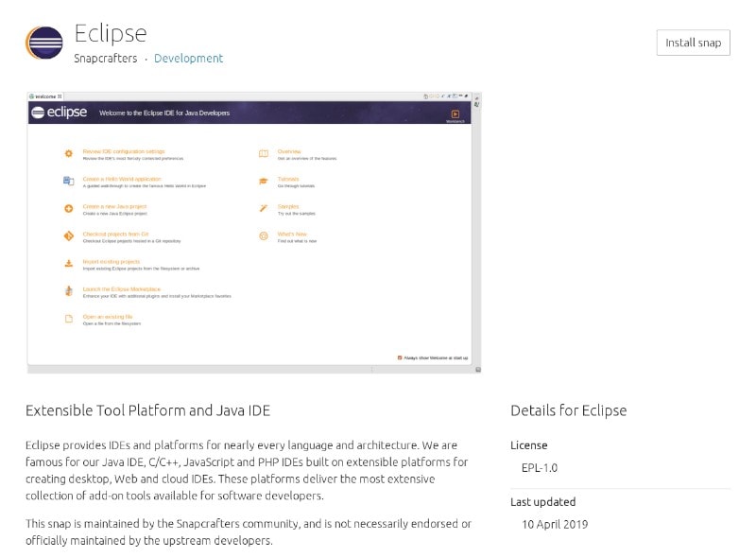The image size is (756, 557).
Task: Click the Launch the Eclipse Marketplace icon
Action: 68,291
